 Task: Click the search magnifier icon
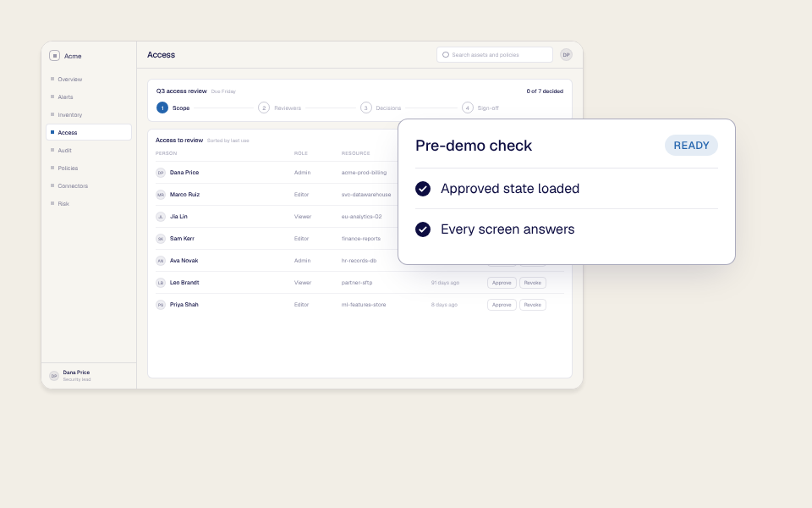(x=446, y=55)
